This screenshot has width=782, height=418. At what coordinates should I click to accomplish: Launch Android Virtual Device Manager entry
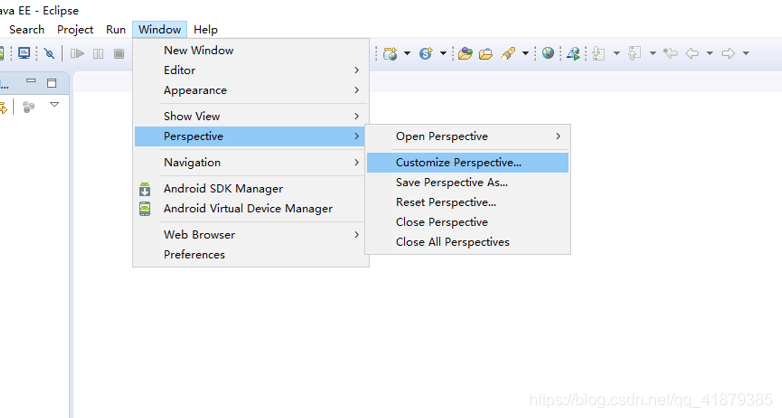coord(248,209)
